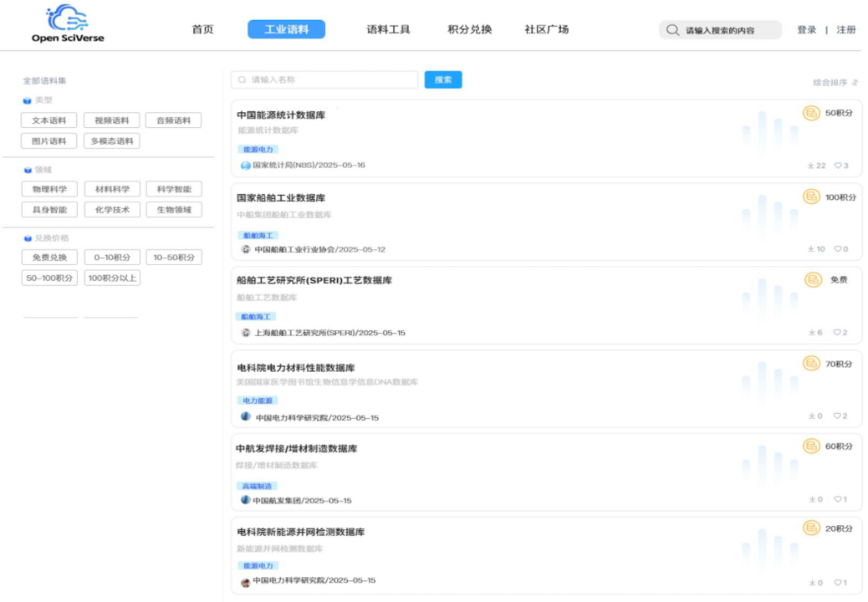
Task: Focus the 请输入名称 input field
Action: coord(324,79)
